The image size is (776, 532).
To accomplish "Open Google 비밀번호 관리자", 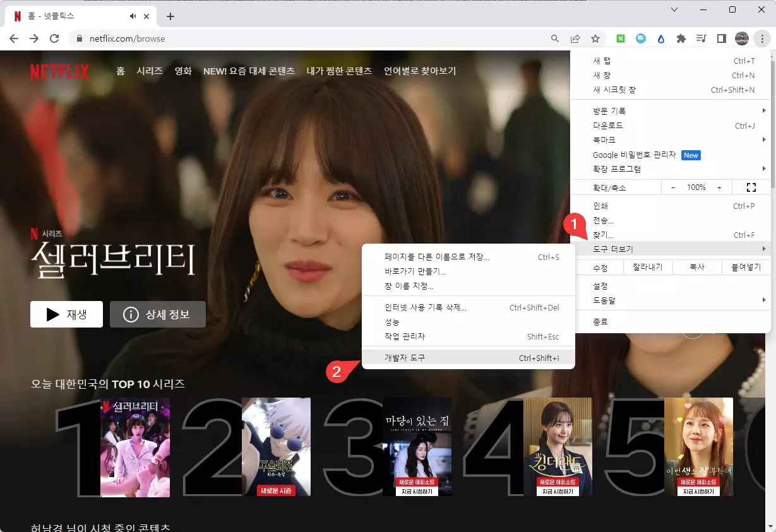I will click(671, 155).
